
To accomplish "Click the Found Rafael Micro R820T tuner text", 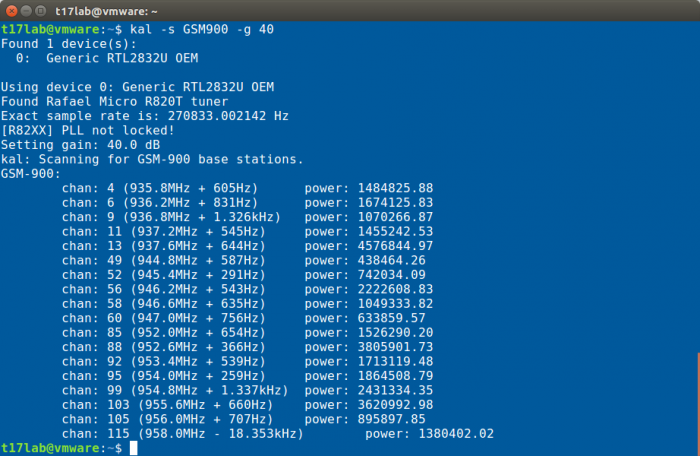I will coord(114,102).
